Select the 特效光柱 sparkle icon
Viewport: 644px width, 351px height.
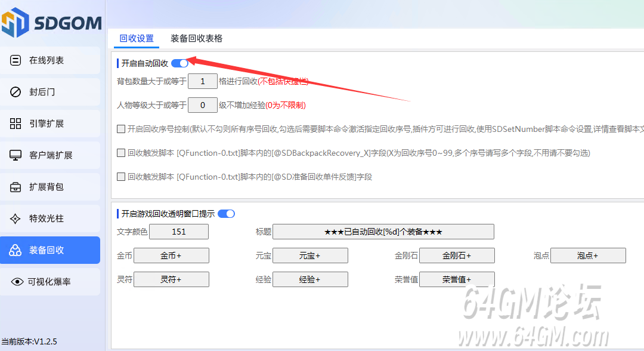coord(16,218)
